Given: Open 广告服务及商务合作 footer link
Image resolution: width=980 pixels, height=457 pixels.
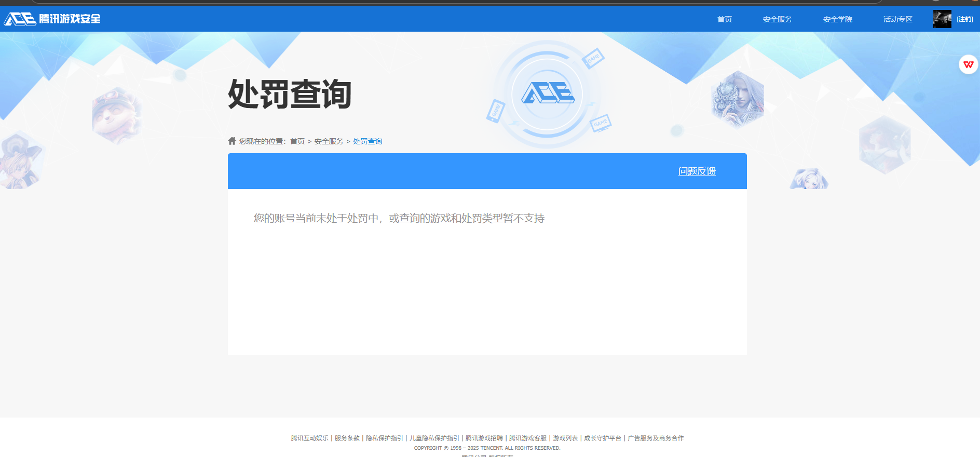Looking at the screenshot, I should tap(656, 438).
